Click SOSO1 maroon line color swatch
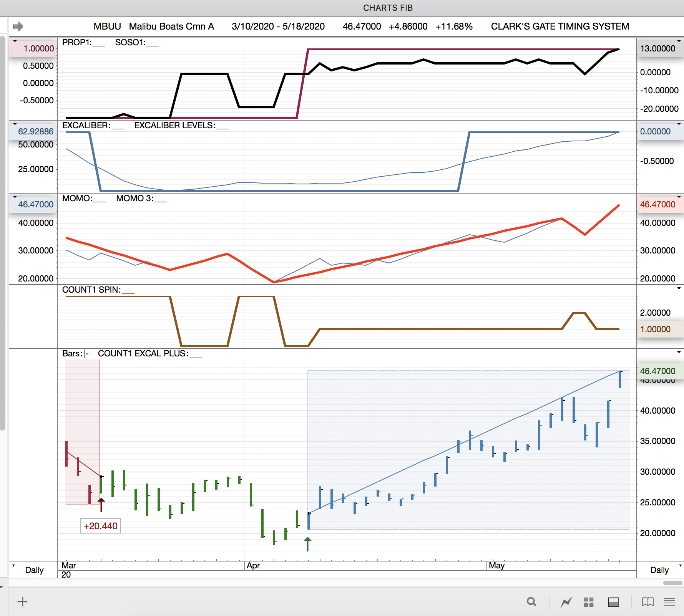Screen dimensions: 684x616 (153, 46)
